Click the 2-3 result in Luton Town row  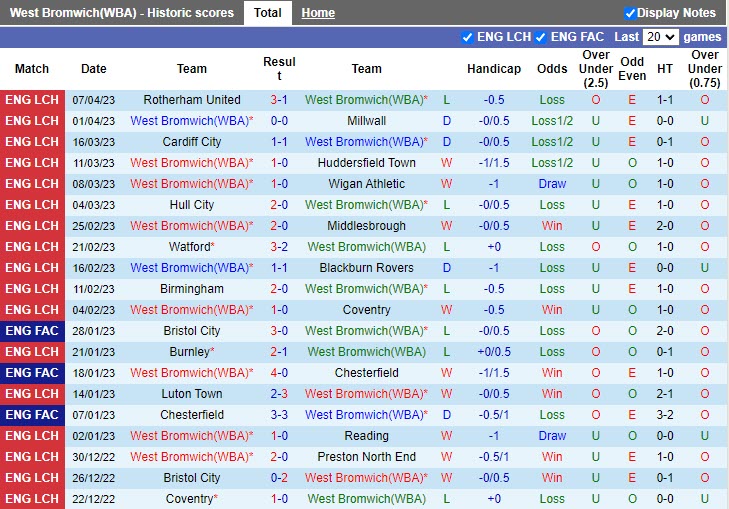pyautogui.click(x=279, y=394)
